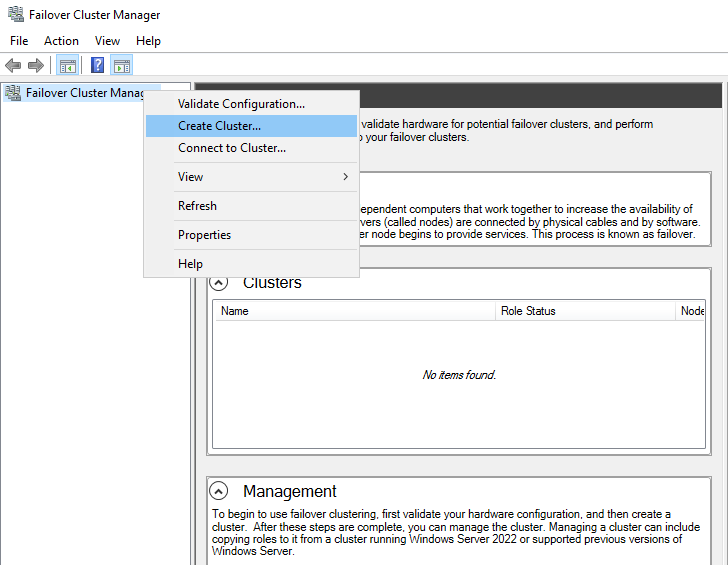Click the 'No items found.' text
Screen dimensions: 728x565
tap(459, 375)
